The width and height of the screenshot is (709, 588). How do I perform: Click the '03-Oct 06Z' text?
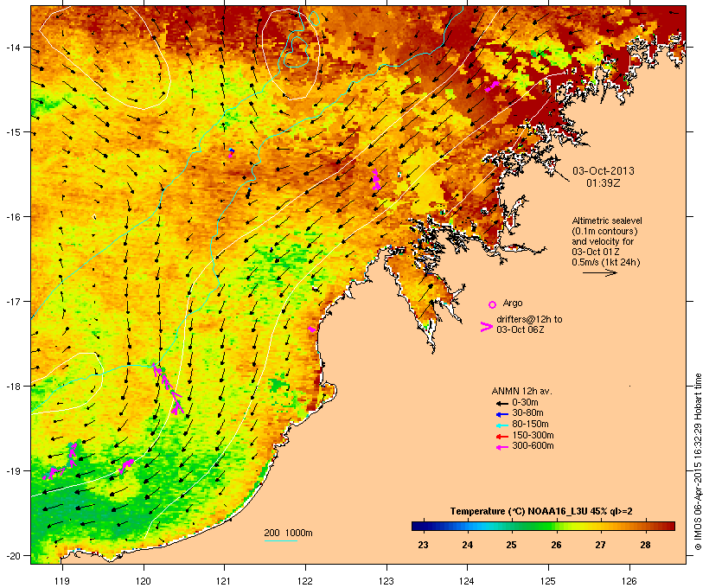[520, 329]
